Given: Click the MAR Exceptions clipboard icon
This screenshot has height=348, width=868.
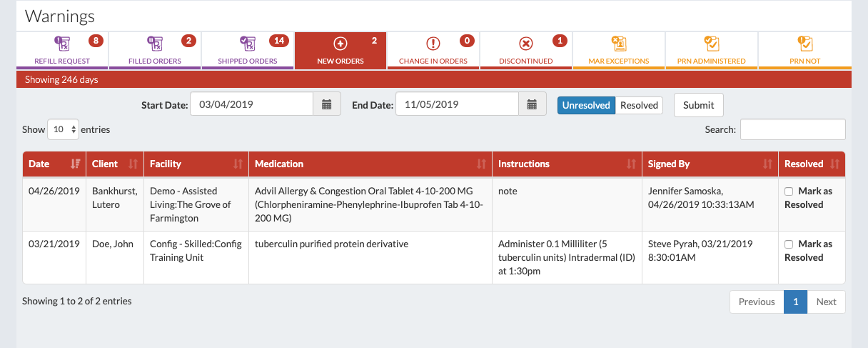Looking at the screenshot, I should click(x=619, y=44).
